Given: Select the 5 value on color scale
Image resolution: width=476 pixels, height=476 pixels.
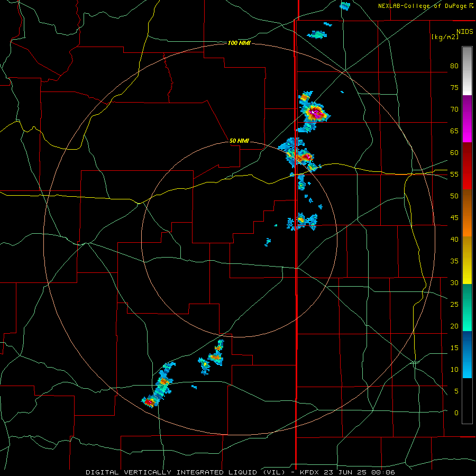Looking at the screenshot, I should [456, 391].
